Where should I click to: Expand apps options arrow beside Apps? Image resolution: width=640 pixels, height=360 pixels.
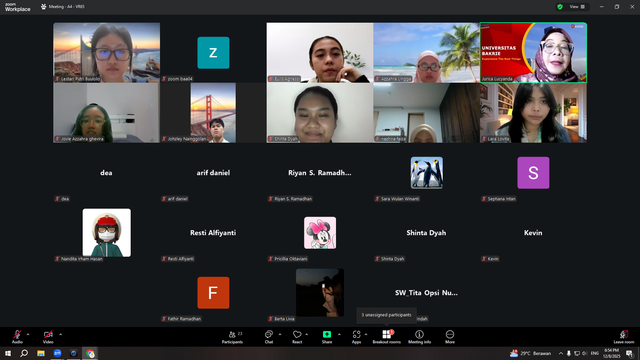click(366, 334)
